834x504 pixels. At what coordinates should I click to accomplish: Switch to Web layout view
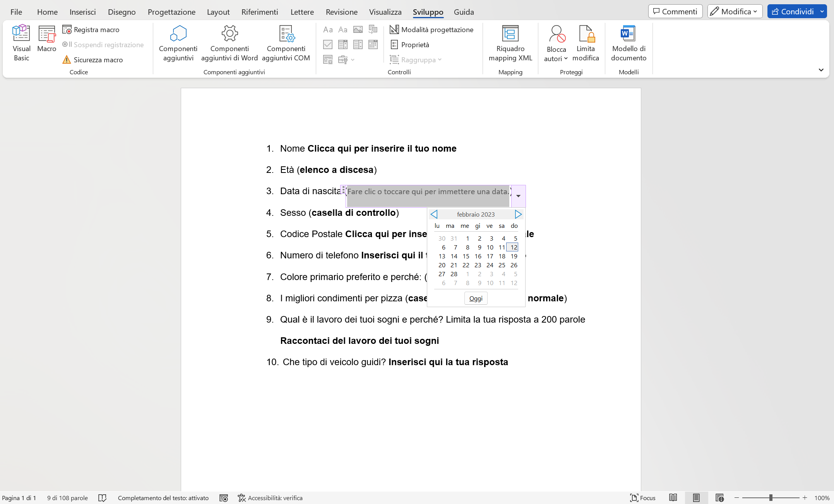(720, 498)
